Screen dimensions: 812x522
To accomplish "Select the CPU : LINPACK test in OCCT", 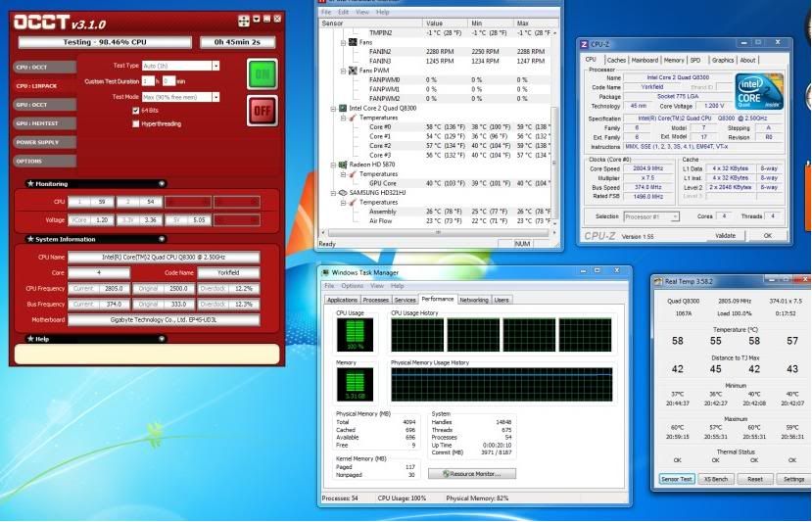I will click(45, 86).
